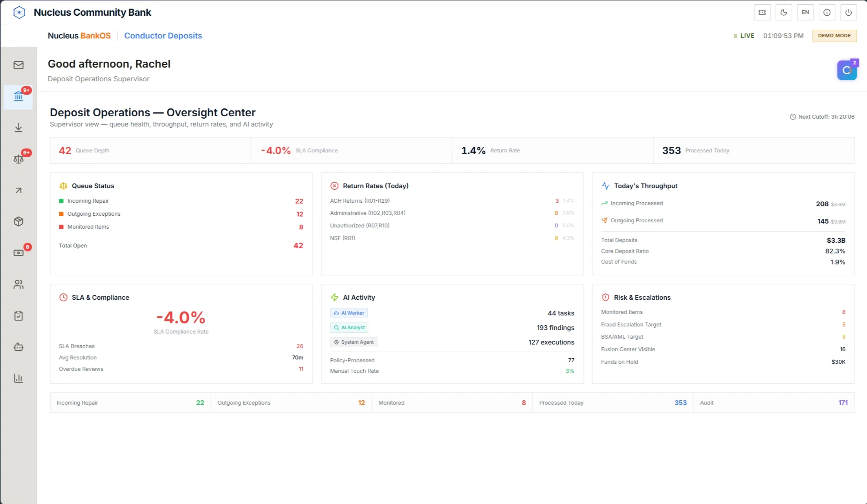Click the Nucleus Community Bank logo

click(19, 13)
